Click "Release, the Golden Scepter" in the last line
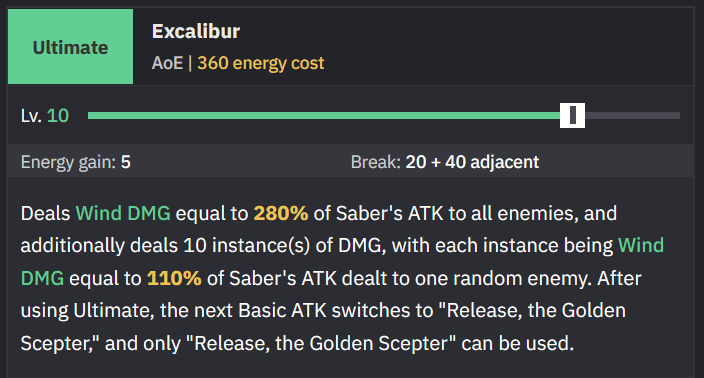The image size is (704, 378). tap(321, 343)
